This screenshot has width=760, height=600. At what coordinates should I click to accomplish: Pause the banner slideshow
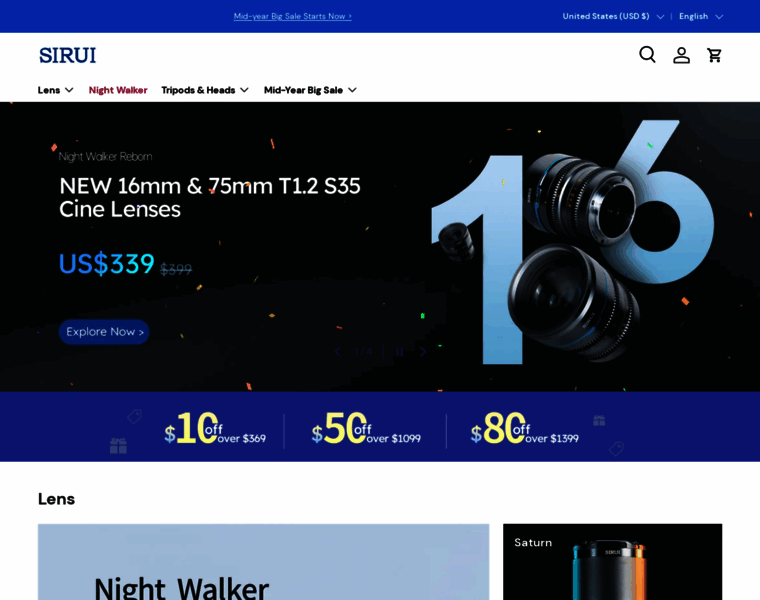pos(399,352)
